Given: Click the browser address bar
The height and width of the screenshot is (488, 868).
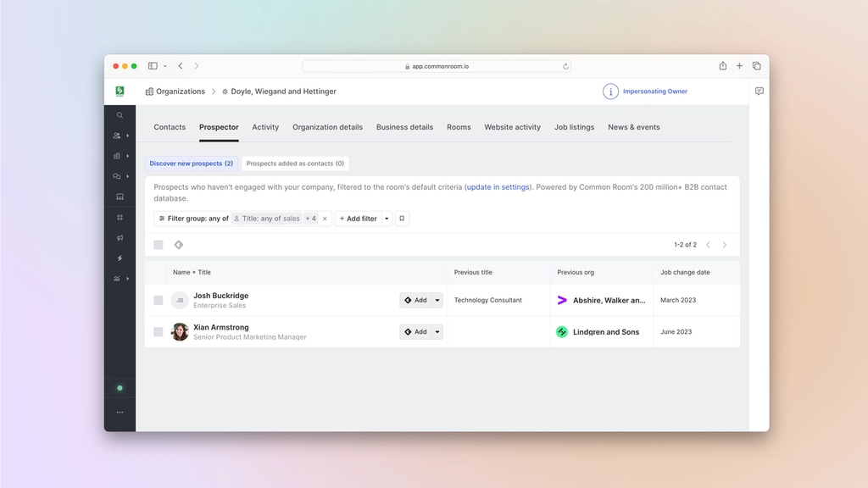Looking at the screenshot, I should click(437, 66).
